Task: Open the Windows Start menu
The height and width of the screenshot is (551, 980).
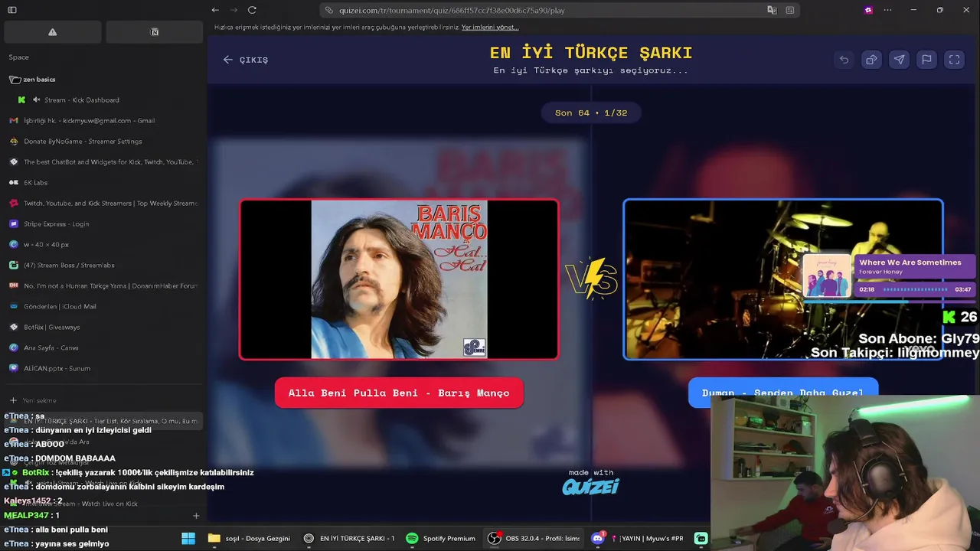Action: tap(188, 538)
